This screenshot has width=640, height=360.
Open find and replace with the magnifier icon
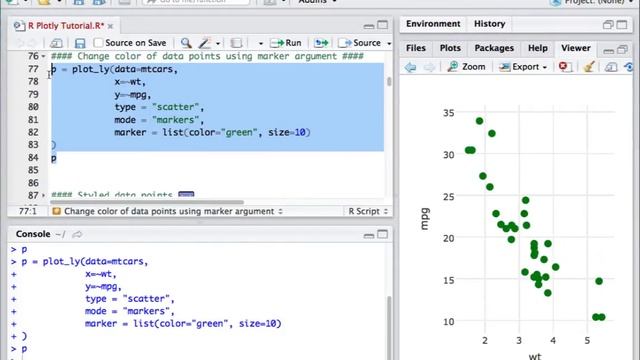tap(186, 43)
